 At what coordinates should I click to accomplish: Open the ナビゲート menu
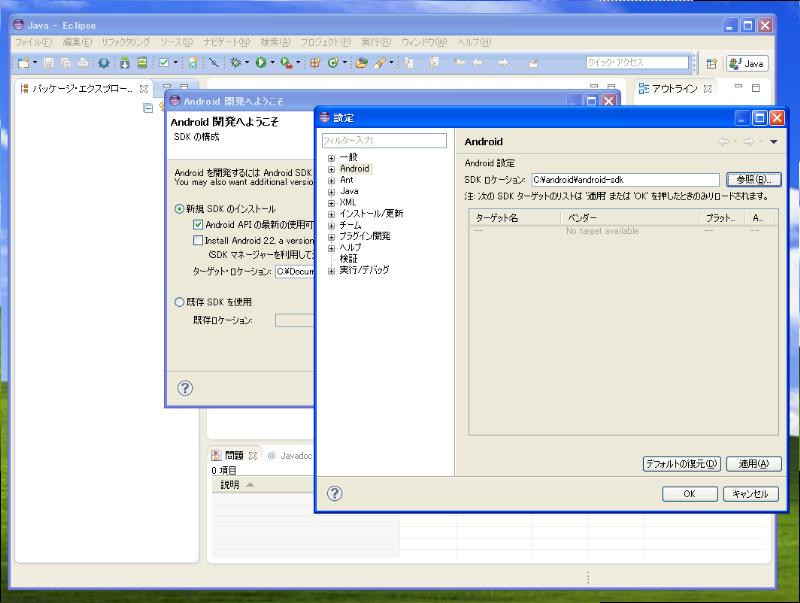click(227, 42)
